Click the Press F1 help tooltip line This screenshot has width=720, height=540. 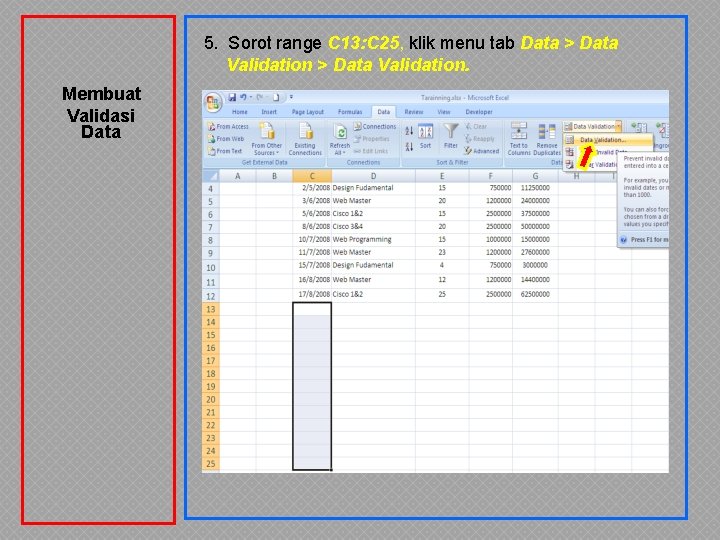644,240
